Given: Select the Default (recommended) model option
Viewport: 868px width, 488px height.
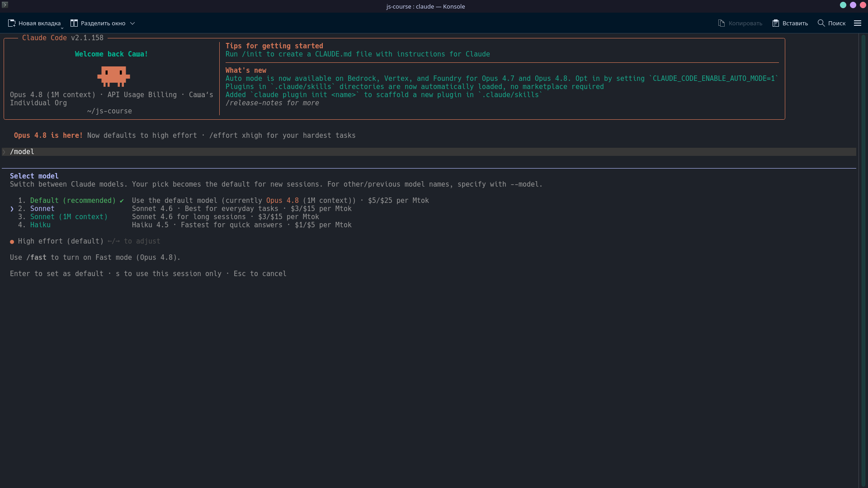Looking at the screenshot, I should point(73,201).
